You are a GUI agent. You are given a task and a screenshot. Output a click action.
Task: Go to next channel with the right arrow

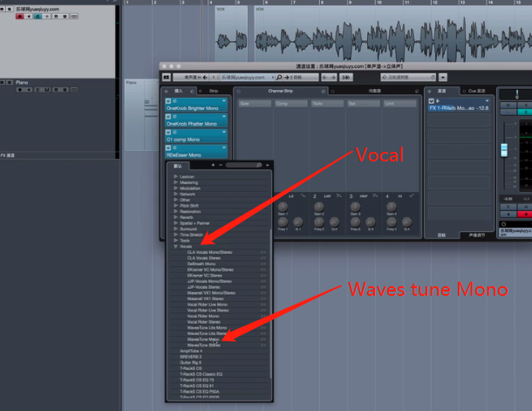(x=333, y=78)
